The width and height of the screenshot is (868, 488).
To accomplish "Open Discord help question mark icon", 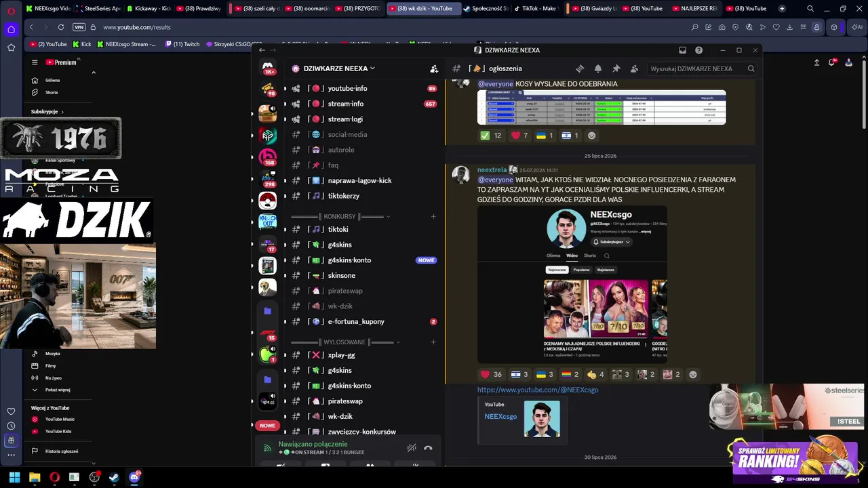I will pyautogui.click(x=698, y=50).
